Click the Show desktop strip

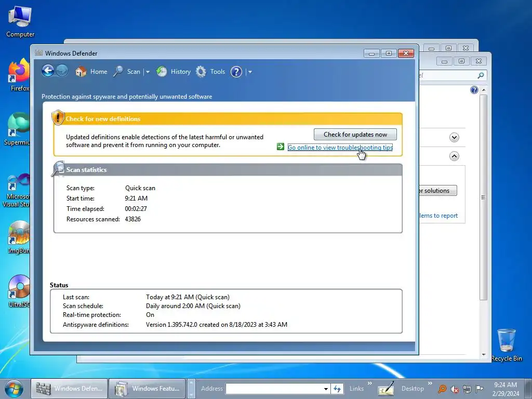click(528, 389)
